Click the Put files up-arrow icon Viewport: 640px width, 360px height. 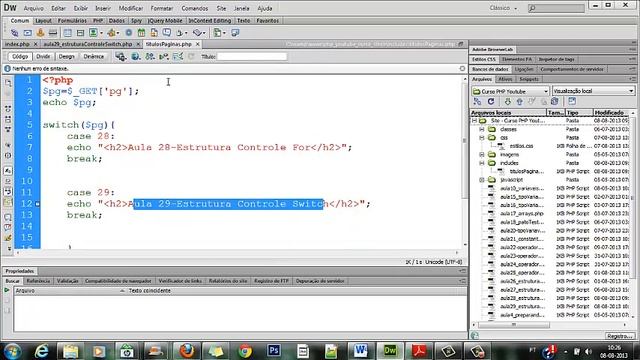pos(520,101)
